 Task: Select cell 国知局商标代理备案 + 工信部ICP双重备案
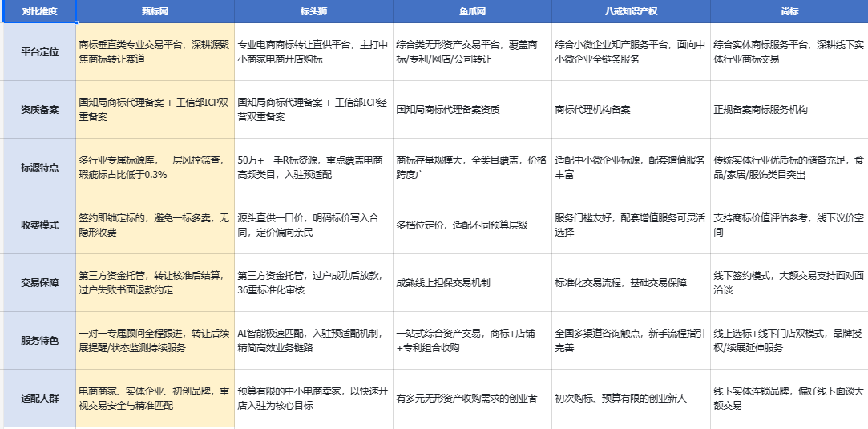[x=155, y=110]
